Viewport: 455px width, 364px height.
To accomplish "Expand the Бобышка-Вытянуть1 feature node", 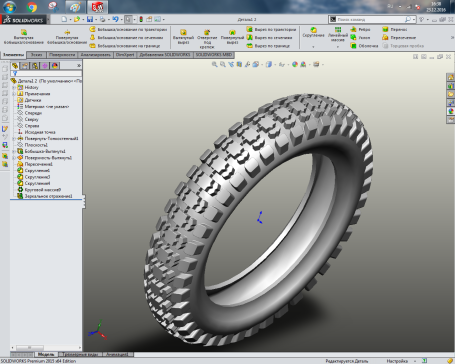I will pyautogui.click(x=14, y=151).
